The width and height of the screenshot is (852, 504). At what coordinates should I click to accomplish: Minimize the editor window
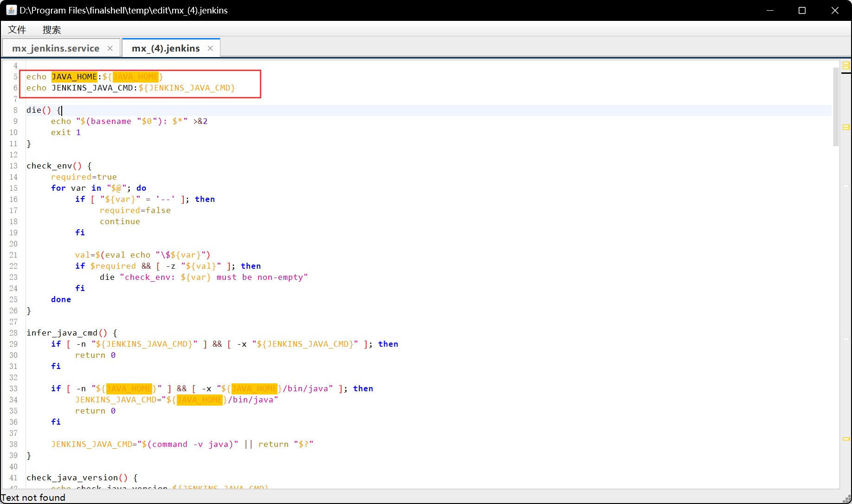tap(770, 10)
